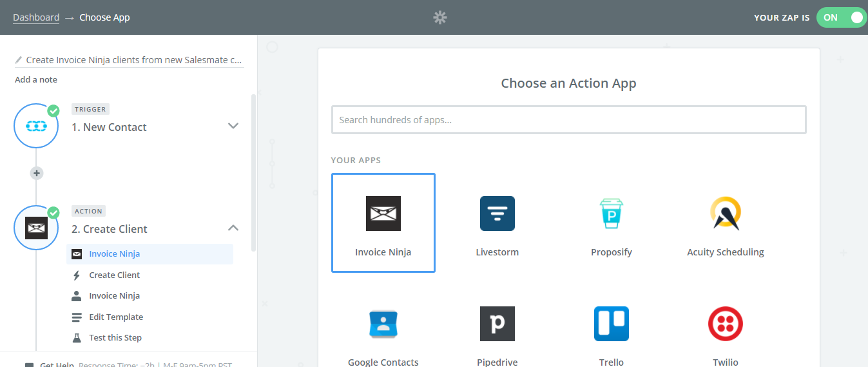868x367 pixels.
Task: Click the Proposify label text
Action: click(x=612, y=252)
